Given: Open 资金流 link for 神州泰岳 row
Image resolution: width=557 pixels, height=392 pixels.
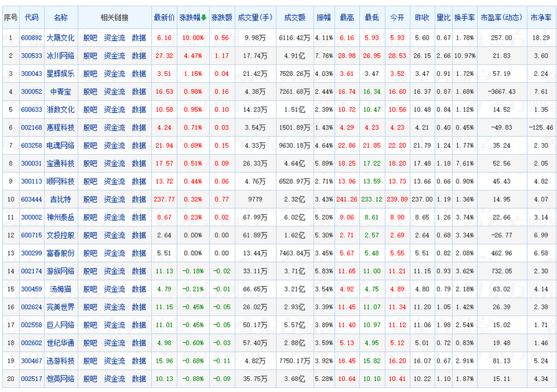Looking at the screenshot, I should [114, 218].
